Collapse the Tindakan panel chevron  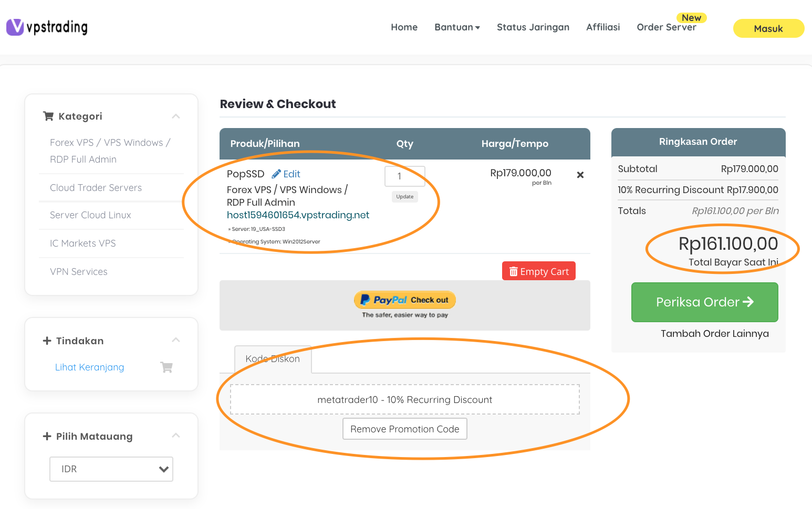(x=176, y=340)
